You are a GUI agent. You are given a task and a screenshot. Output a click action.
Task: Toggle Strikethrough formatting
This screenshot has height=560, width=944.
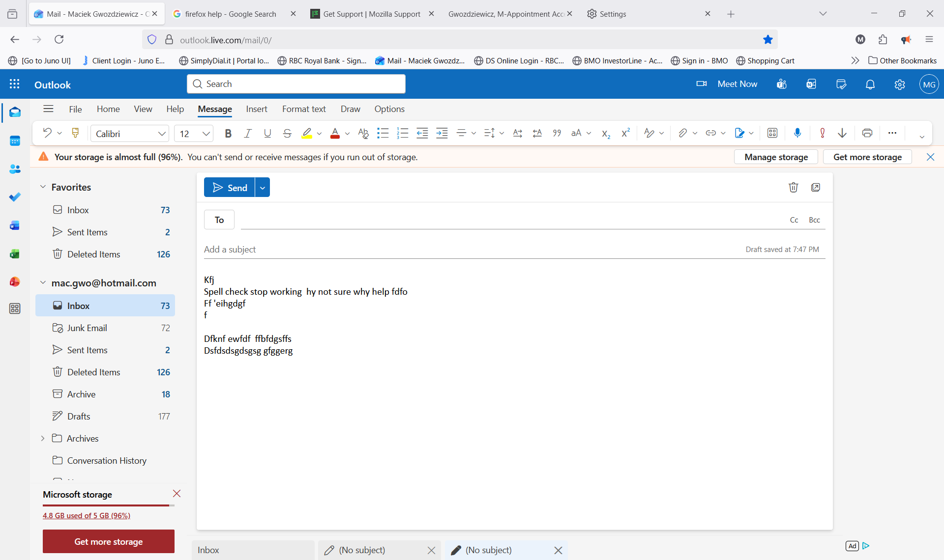pyautogui.click(x=287, y=133)
